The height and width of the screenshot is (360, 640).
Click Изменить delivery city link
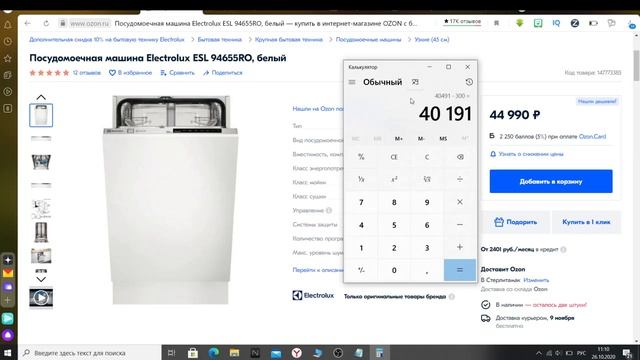pyautogui.click(x=536, y=280)
